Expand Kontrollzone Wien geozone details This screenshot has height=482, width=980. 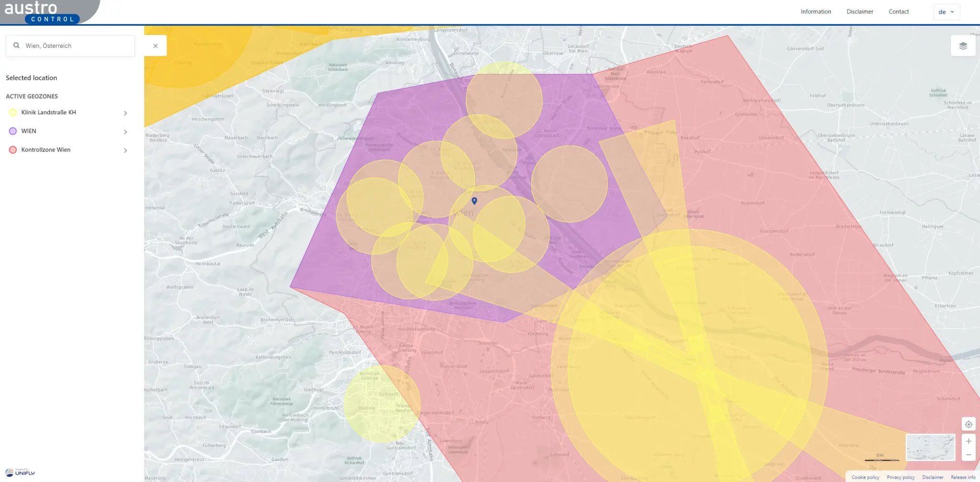[x=125, y=150]
